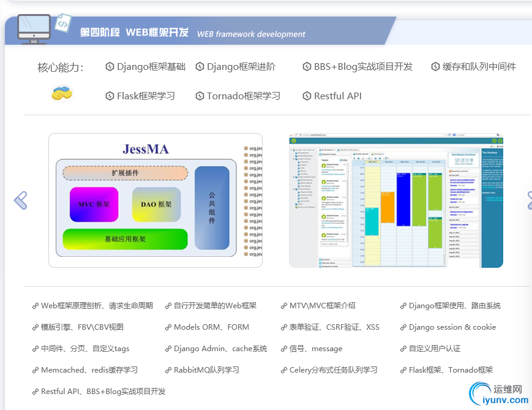Select the Tornado框架学习 skill

(244, 96)
